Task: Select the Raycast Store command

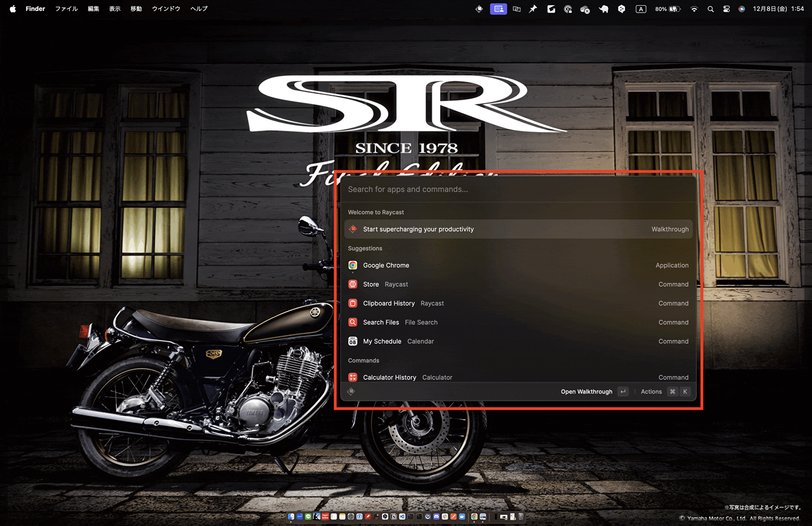Action: coord(371,284)
